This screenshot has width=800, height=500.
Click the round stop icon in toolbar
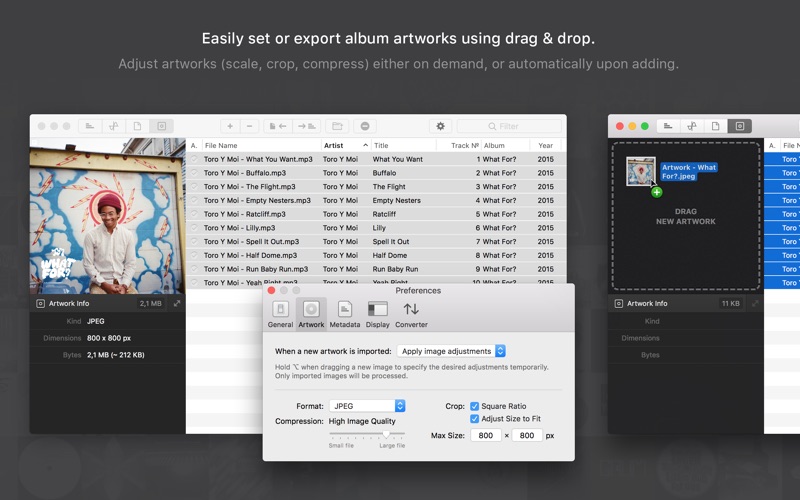(365, 126)
